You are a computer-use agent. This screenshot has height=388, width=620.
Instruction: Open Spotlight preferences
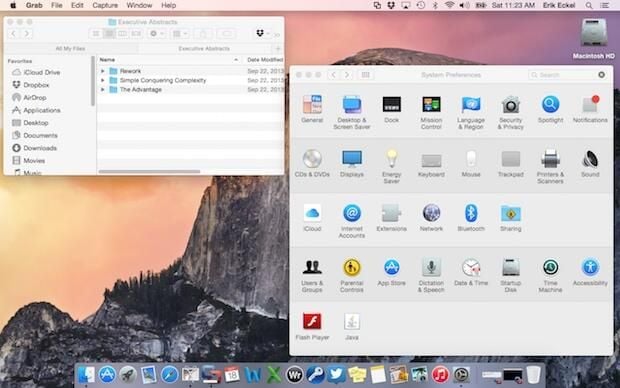tap(550, 109)
